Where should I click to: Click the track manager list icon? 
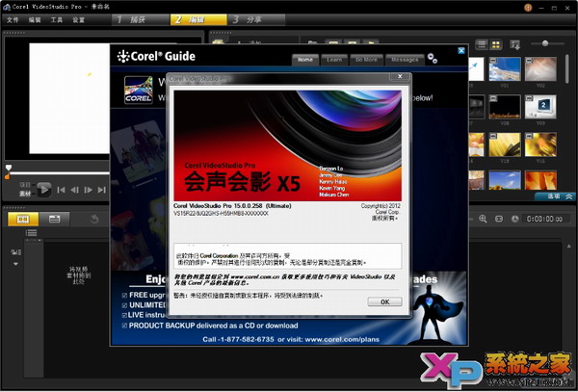point(31,233)
